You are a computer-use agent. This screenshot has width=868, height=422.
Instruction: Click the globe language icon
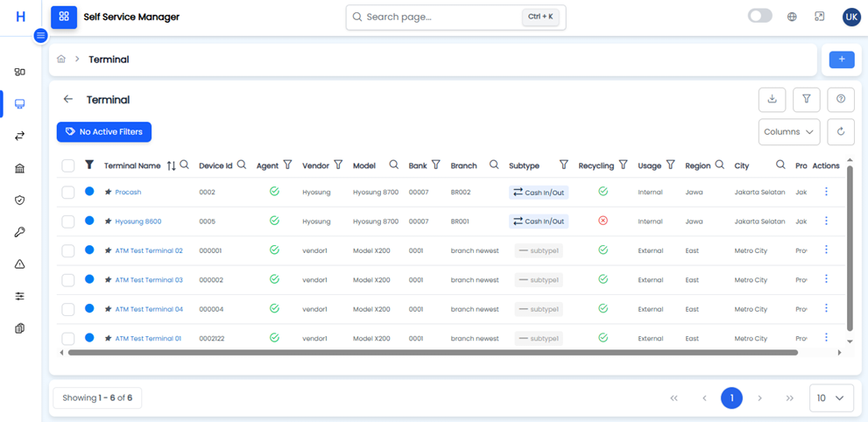pyautogui.click(x=792, y=17)
